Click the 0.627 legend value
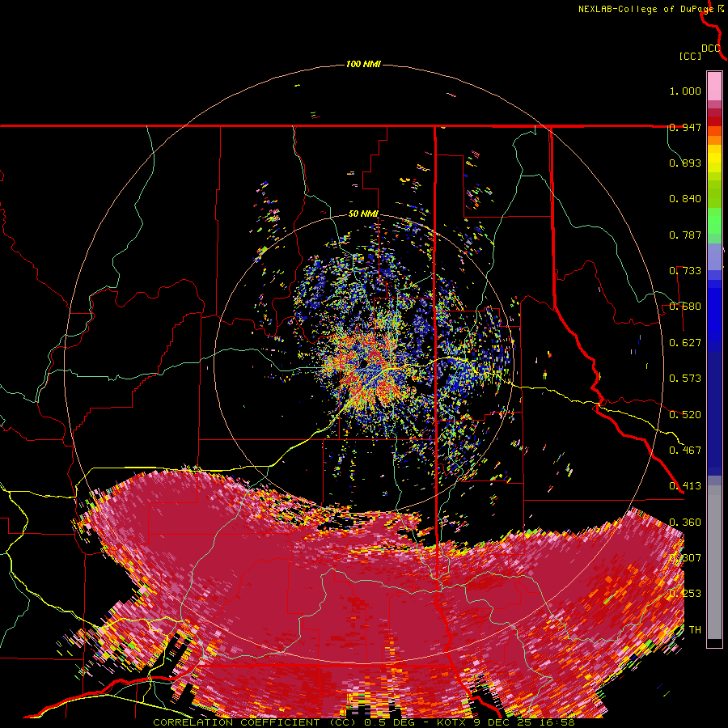The image size is (728, 728). point(685,343)
